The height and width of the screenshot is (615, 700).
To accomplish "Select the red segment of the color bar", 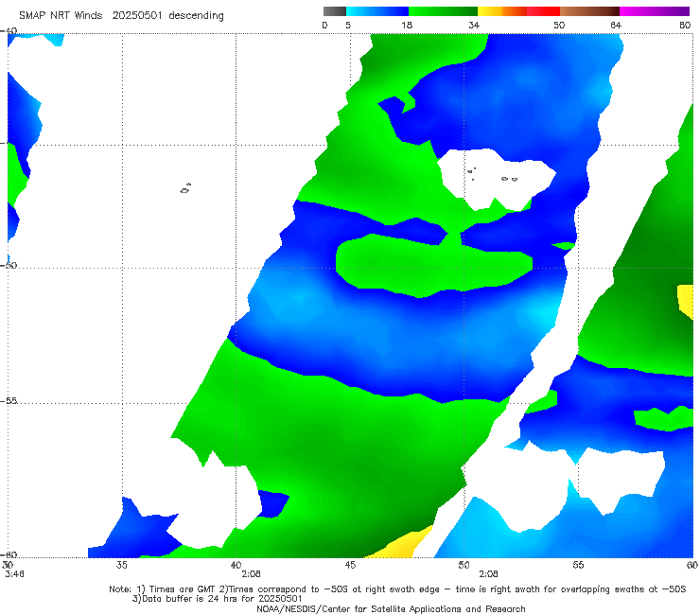I will [543, 11].
